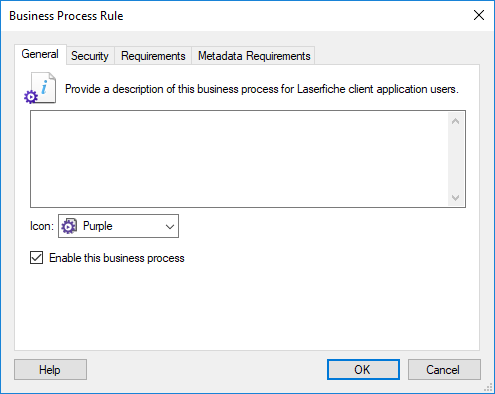Click the OK button
This screenshot has height=394, width=495.
pyautogui.click(x=363, y=369)
